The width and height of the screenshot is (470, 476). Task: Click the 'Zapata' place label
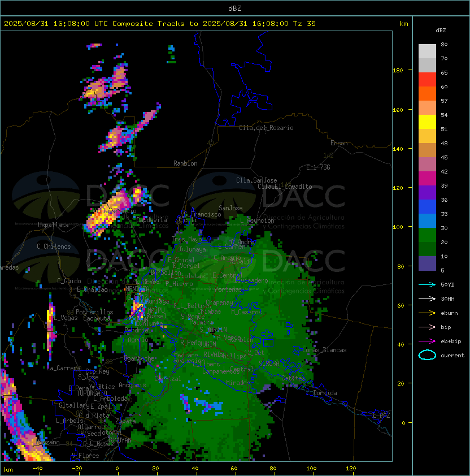click(125, 421)
